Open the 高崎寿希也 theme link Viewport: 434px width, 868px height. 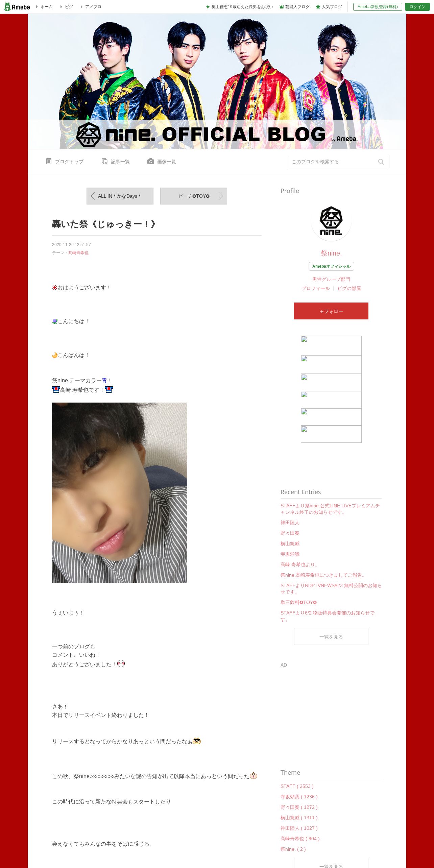click(x=78, y=253)
